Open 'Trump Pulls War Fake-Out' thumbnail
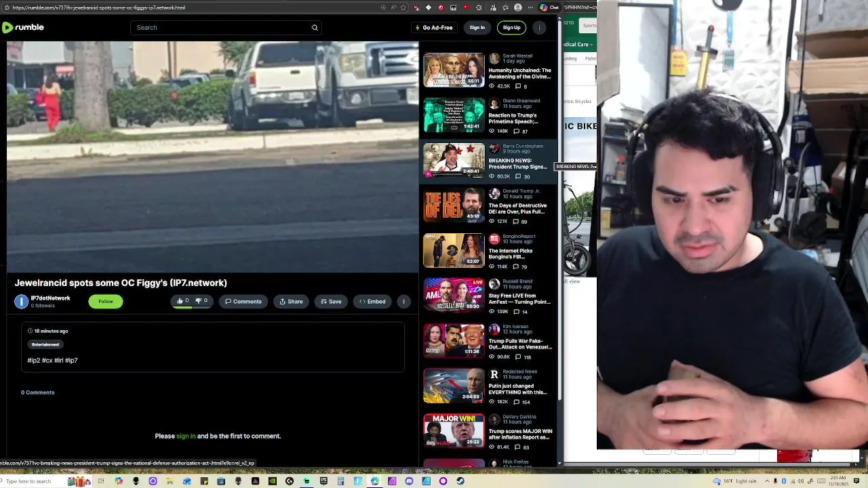The image size is (868, 488). 454,340
